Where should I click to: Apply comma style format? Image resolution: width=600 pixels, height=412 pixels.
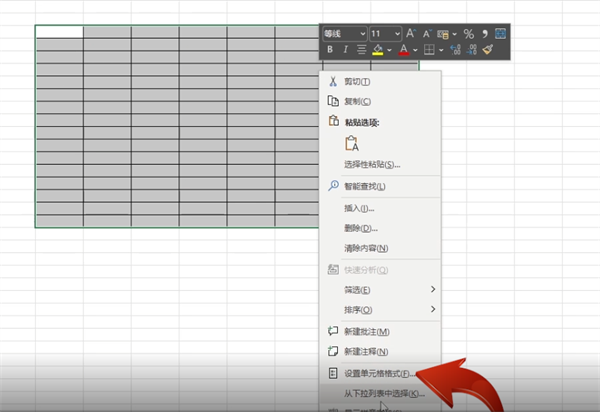pos(484,33)
